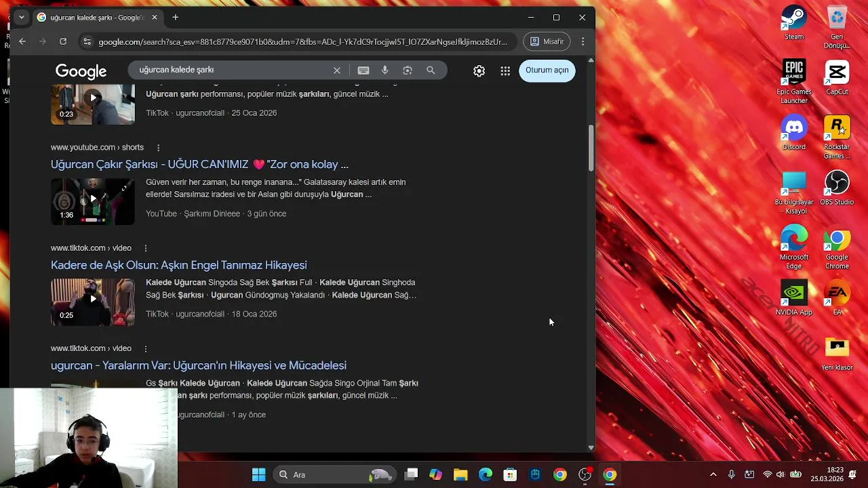The image size is (868, 488).
Task: Play the 0:23 TikTok video thumbnail
Action: [x=93, y=104]
